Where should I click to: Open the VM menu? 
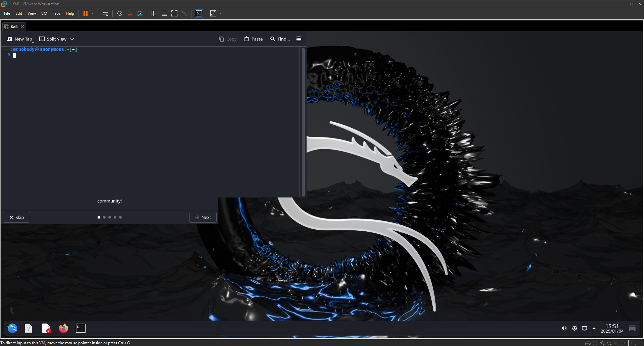click(44, 13)
